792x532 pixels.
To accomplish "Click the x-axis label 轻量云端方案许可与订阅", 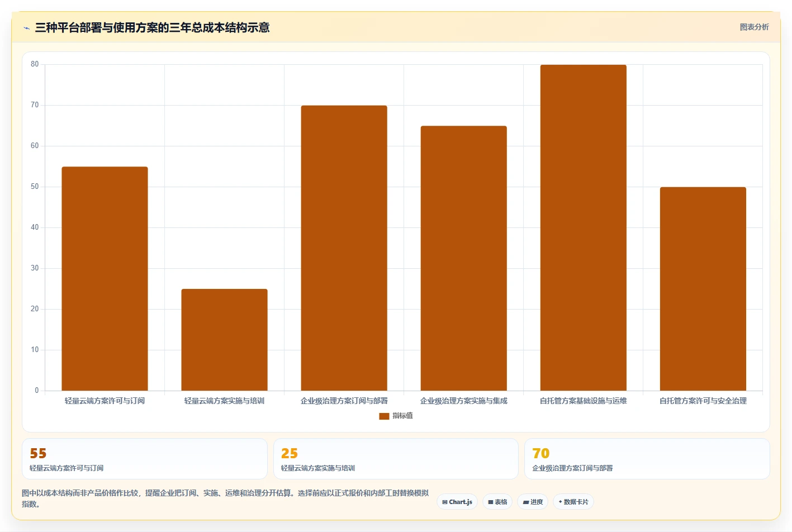I will [105, 401].
